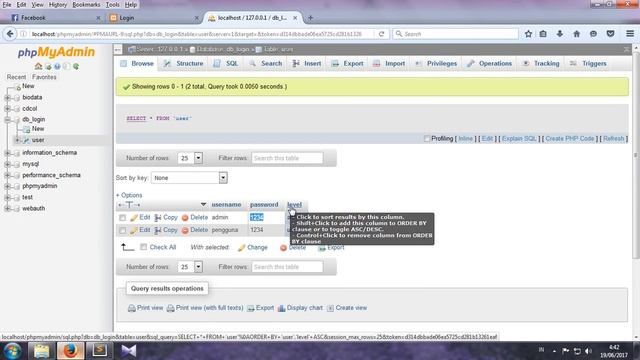Open a new browser tab plus button

click(311, 18)
